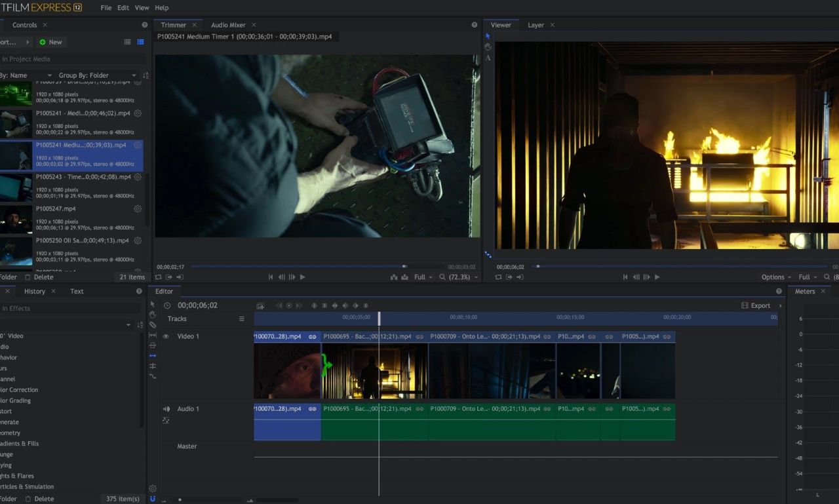The image size is (839, 504).
Task: Select the Ripple Edit tool highlighted in blue
Action: [x=153, y=355]
